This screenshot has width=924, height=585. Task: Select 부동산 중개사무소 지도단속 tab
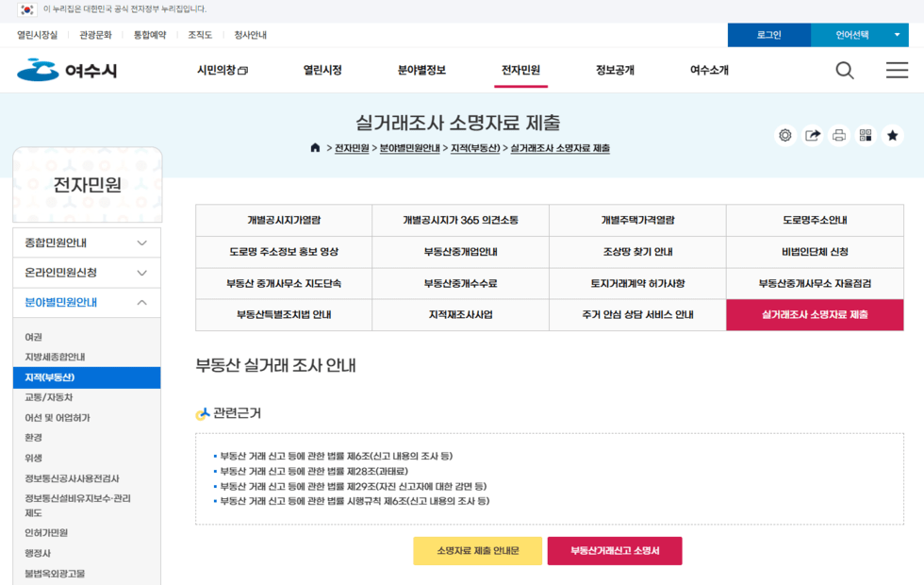284,284
